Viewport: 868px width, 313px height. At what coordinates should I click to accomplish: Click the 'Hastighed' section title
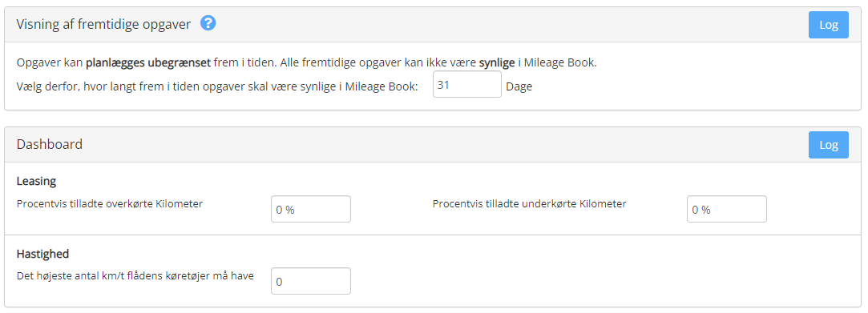[42, 254]
